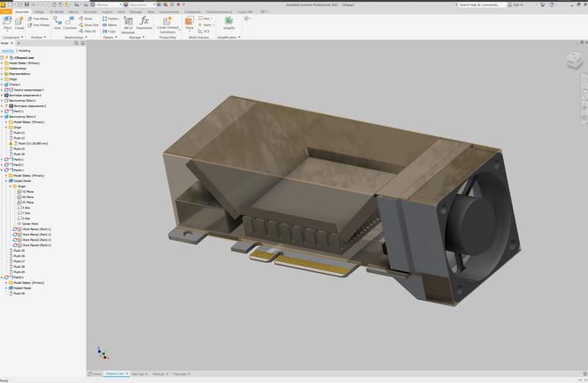The height and width of the screenshot is (383, 588).
Task: Expand the Relationships folder in browser
Action: (3, 68)
